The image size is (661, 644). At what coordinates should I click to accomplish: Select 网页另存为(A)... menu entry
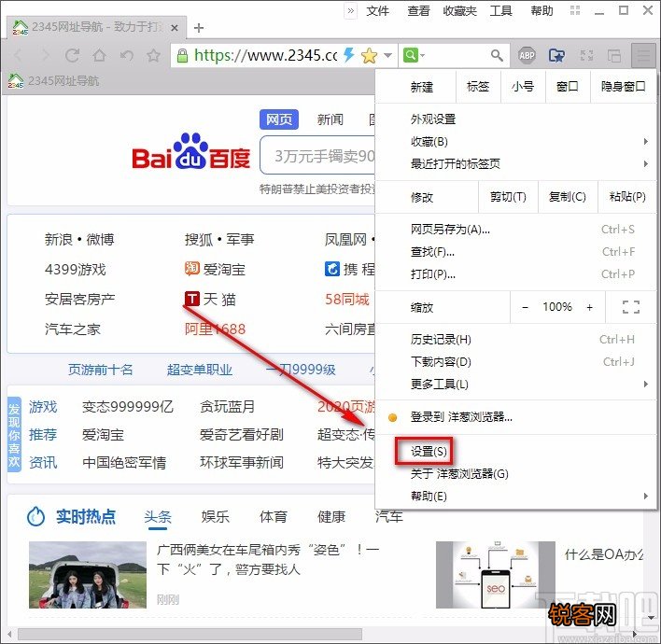click(x=515, y=230)
